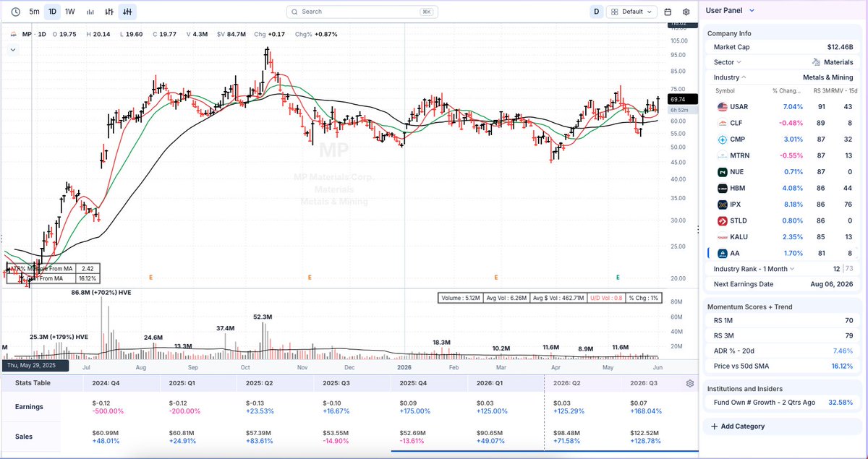Image resolution: width=868 pixels, height=459 pixels.
Task: Click the D interval badge button
Action: [596, 12]
